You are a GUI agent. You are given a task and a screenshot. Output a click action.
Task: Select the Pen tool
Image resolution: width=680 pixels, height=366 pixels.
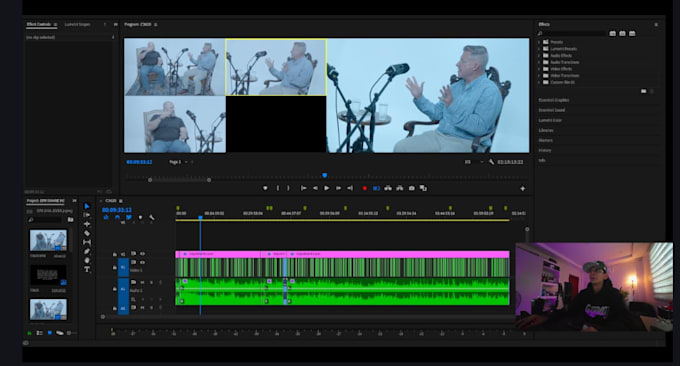[x=87, y=251]
